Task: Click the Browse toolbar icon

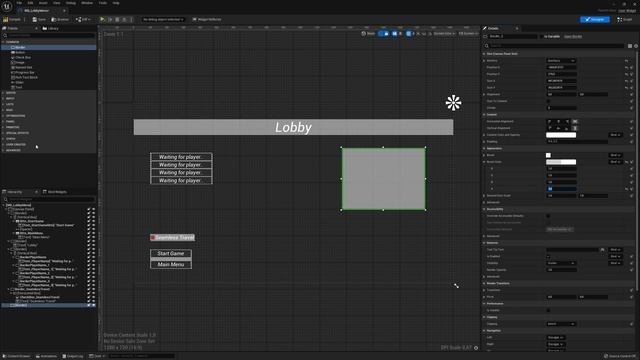Action: coord(60,19)
